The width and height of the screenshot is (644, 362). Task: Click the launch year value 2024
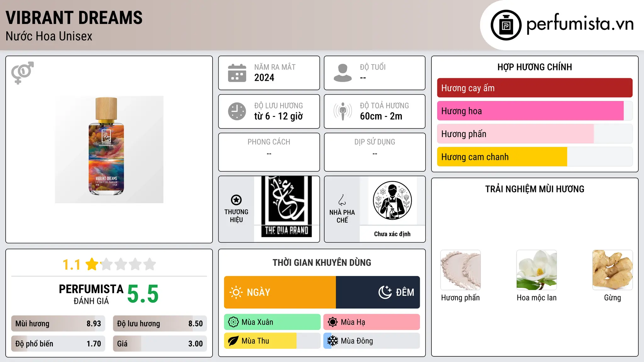coord(264,78)
